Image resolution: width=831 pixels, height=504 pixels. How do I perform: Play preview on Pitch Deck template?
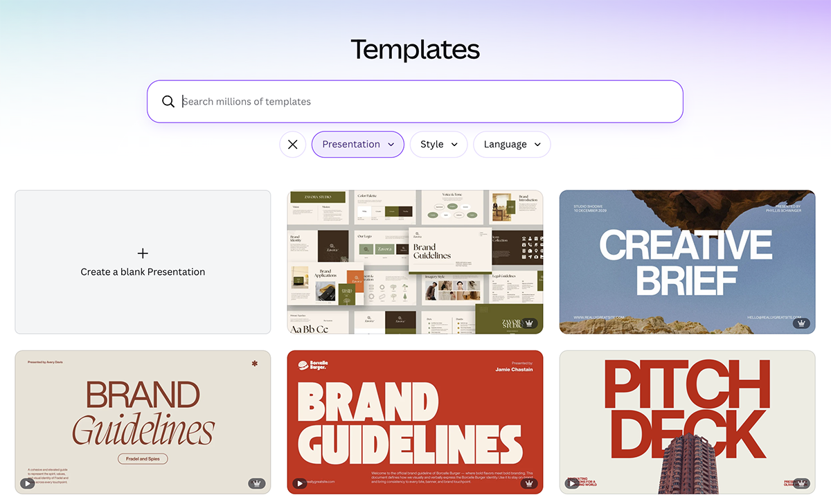click(572, 483)
